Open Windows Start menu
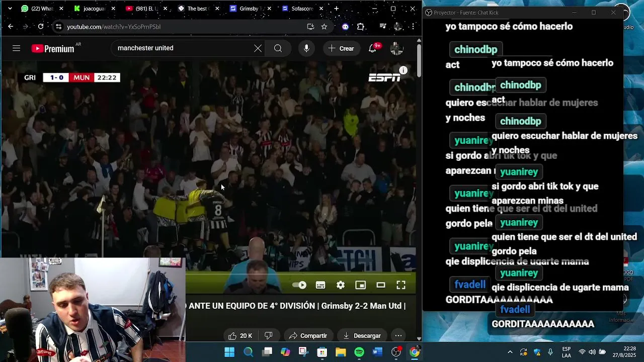This screenshot has height=362, width=644. (229, 352)
